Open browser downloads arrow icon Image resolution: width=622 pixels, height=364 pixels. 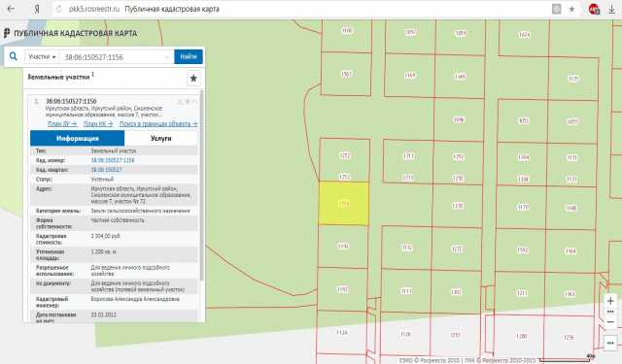611,9
